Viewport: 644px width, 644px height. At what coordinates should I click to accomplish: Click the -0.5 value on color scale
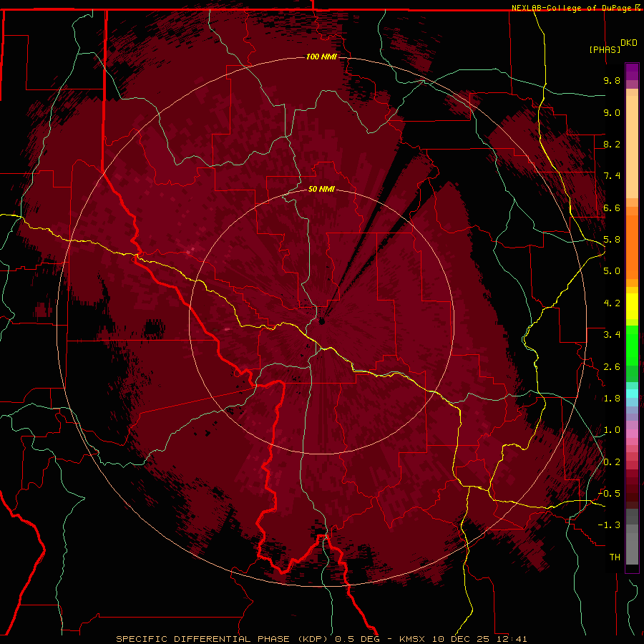click(610, 494)
